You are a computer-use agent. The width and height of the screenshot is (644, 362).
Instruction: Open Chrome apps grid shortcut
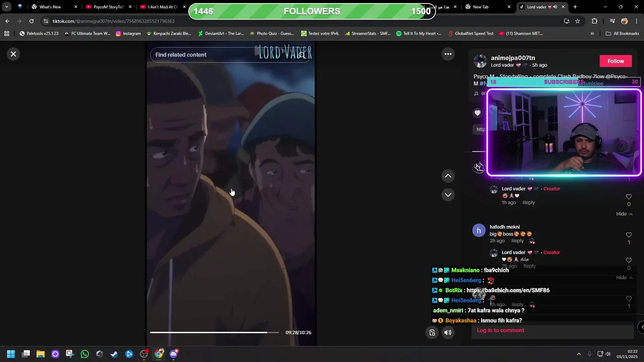point(7,34)
